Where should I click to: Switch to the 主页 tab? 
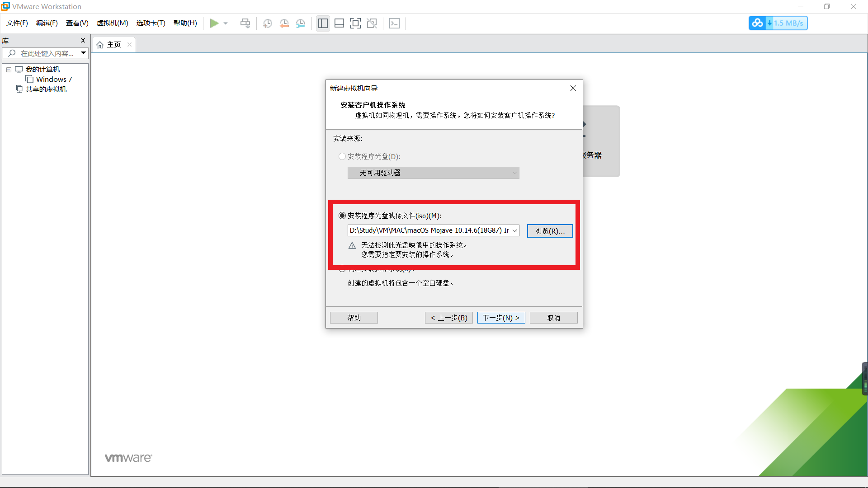pyautogui.click(x=109, y=44)
